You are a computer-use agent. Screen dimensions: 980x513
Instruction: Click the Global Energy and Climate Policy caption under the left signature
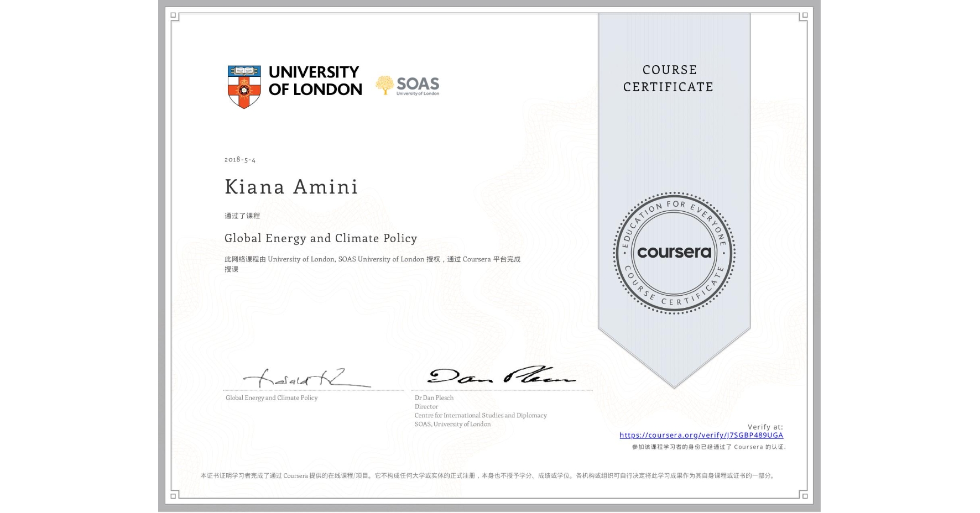(272, 397)
